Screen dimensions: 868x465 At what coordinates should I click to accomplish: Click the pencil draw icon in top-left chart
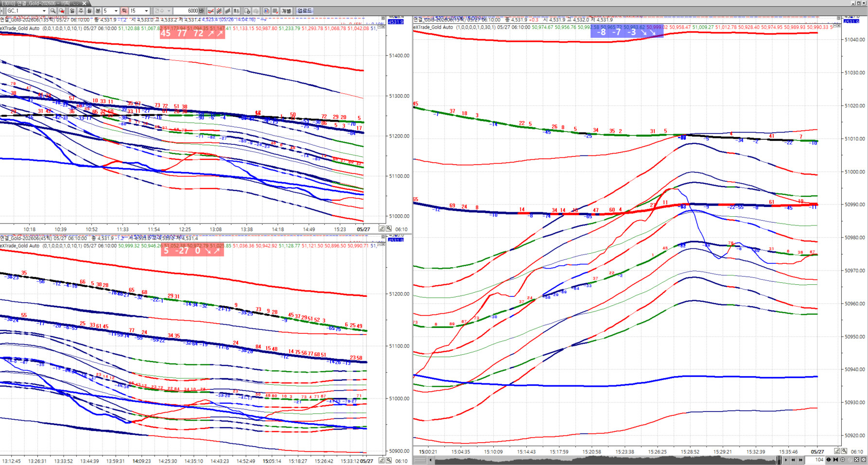point(382,228)
